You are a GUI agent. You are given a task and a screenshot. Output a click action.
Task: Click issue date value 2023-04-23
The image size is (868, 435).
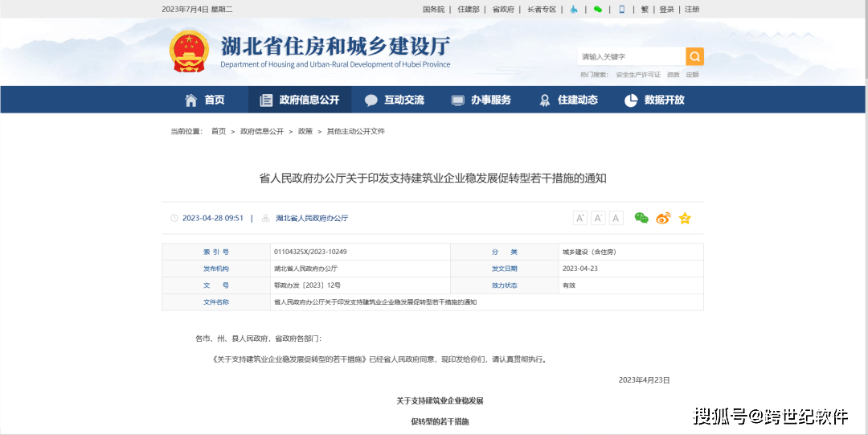[x=579, y=269]
